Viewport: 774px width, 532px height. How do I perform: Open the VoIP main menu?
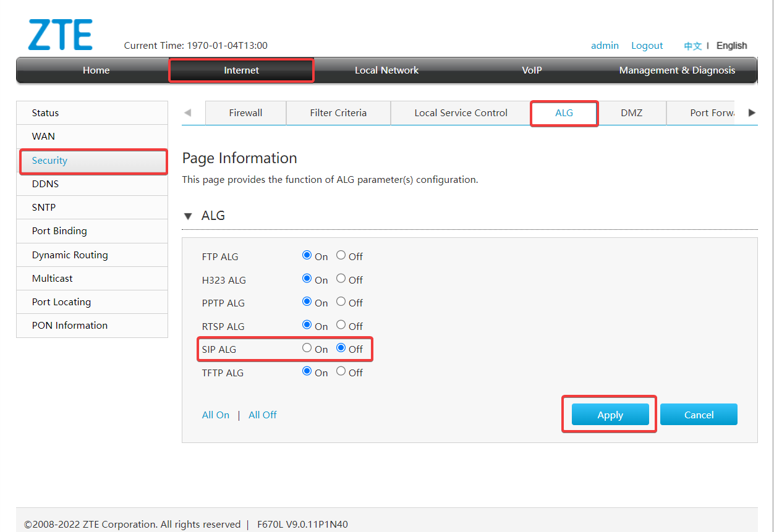coord(532,70)
